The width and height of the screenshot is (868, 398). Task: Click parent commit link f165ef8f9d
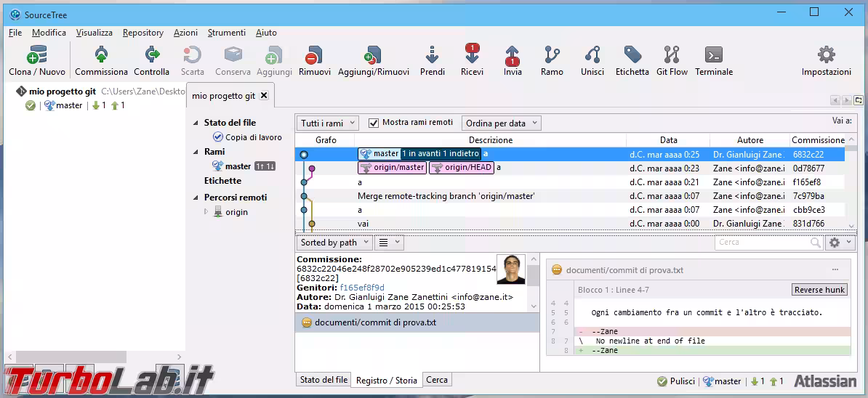tap(362, 288)
